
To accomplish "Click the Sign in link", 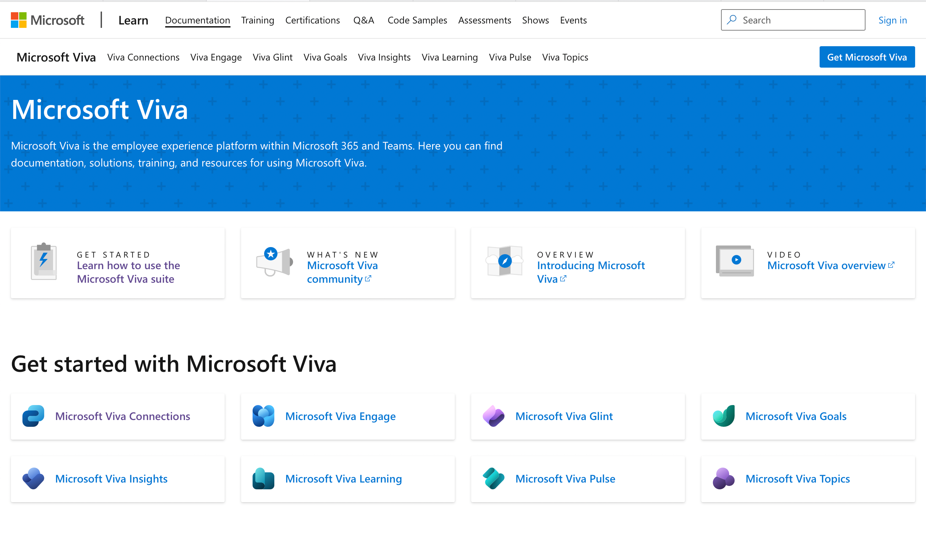I will pyautogui.click(x=893, y=20).
